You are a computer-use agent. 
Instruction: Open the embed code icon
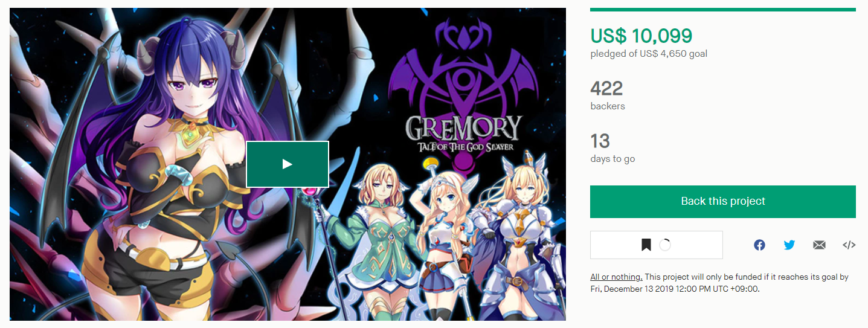click(x=849, y=245)
